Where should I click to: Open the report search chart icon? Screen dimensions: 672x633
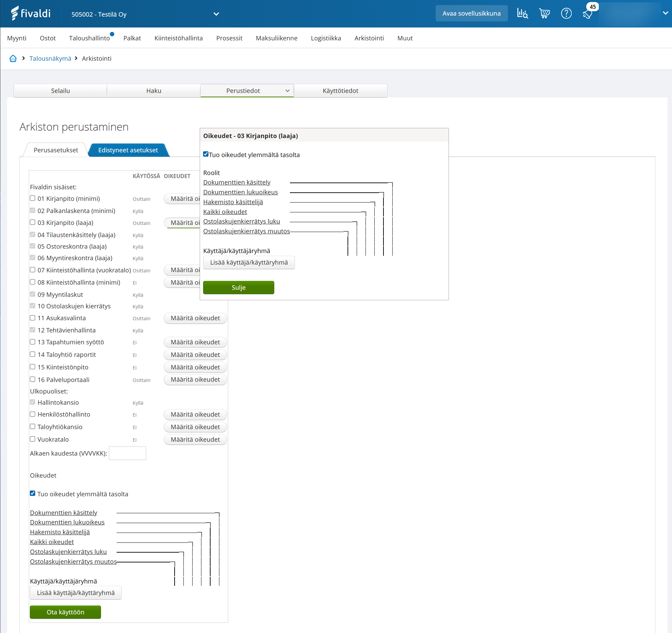click(x=522, y=14)
